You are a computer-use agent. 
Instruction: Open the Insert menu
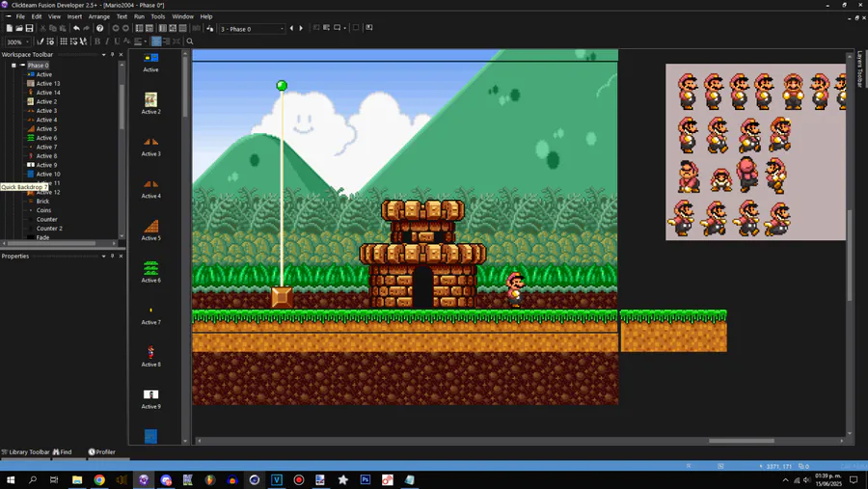[x=74, y=16]
